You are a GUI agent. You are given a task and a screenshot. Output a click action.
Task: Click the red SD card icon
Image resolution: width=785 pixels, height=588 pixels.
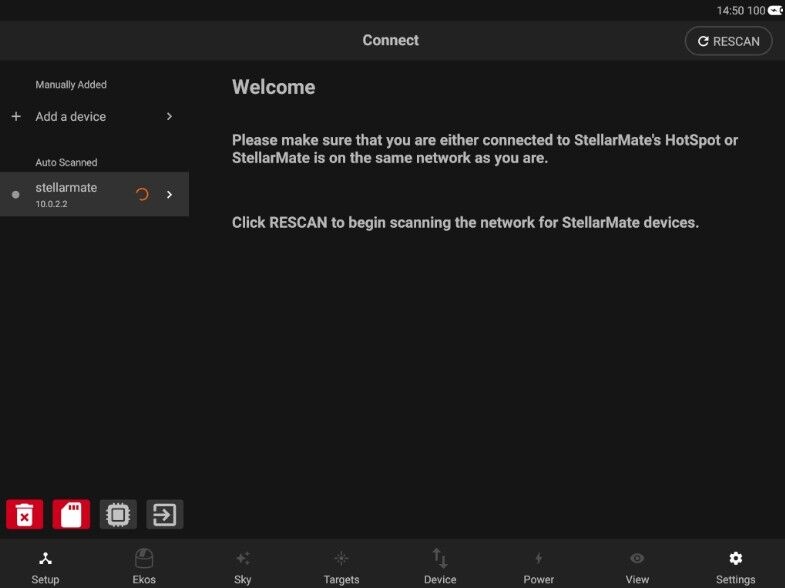pos(71,514)
